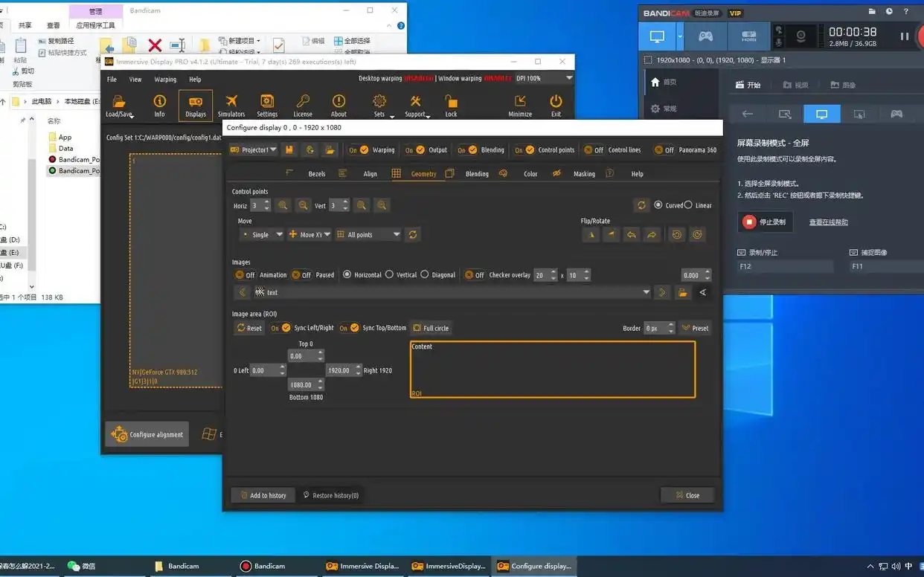Go to next test image arrow
This screenshot has width=924, height=577.
662,292
